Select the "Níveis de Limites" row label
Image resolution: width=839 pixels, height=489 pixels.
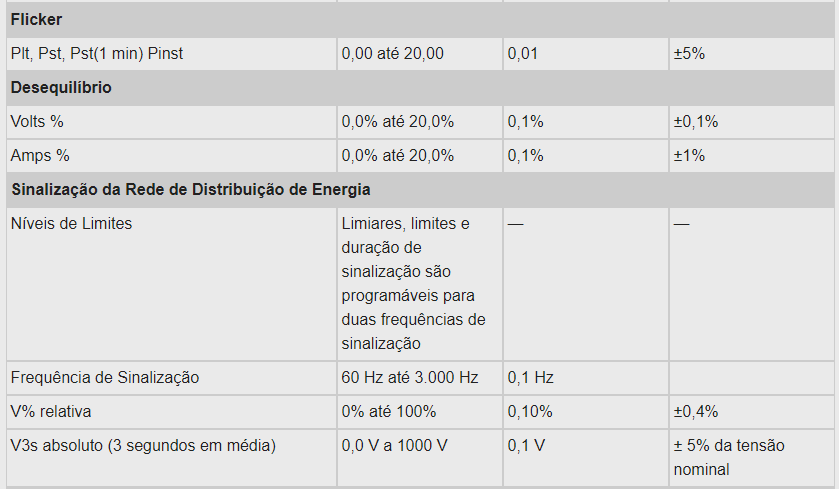coord(71,224)
